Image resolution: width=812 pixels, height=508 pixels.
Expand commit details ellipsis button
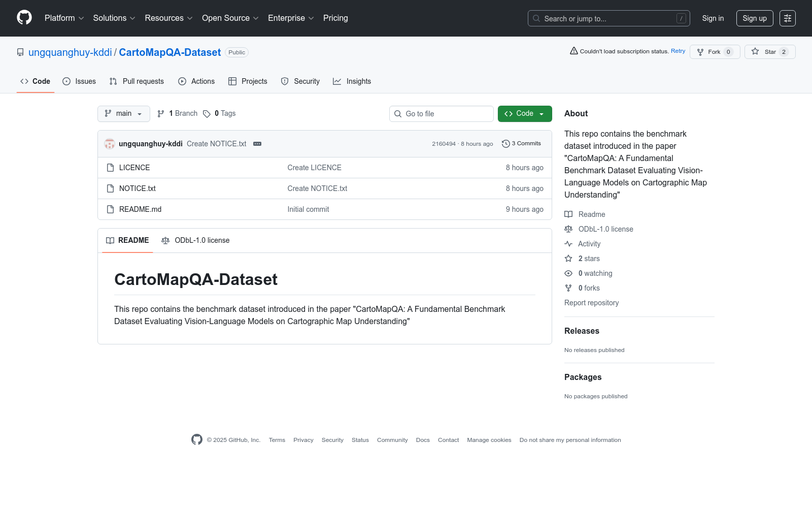click(x=257, y=144)
